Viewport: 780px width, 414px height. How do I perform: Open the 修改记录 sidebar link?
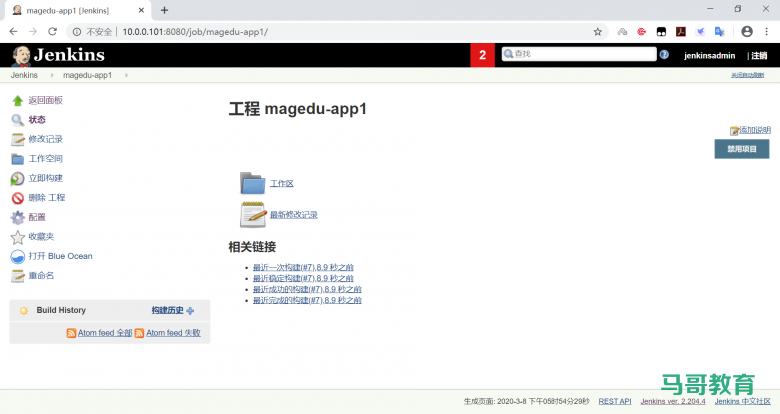click(45, 139)
